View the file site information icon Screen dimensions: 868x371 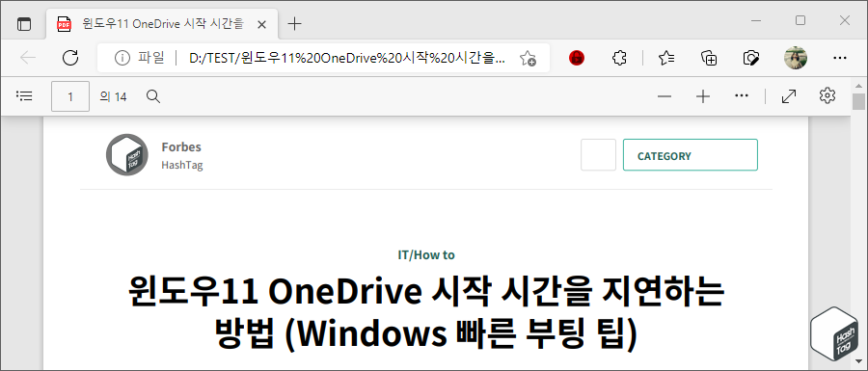[122, 58]
